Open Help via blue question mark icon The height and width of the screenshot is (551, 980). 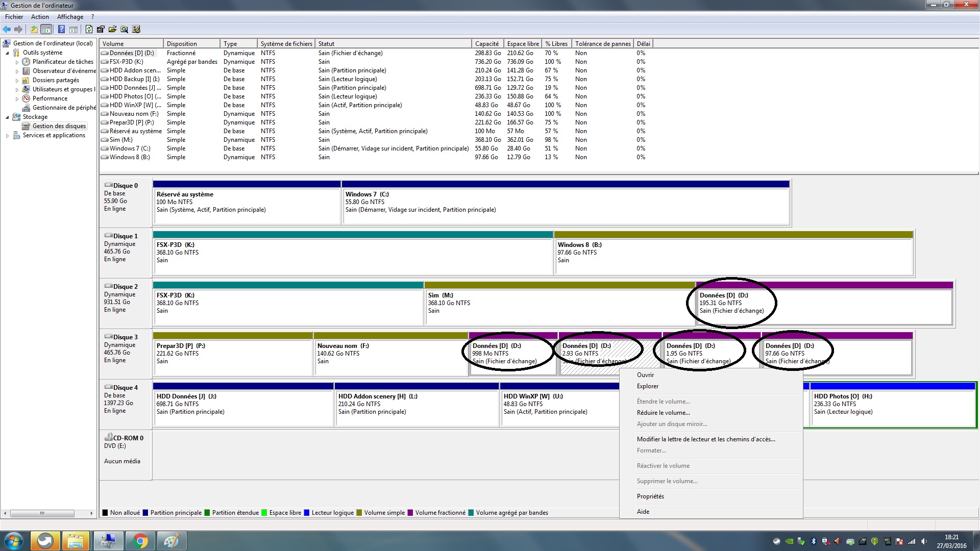tap(61, 29)
